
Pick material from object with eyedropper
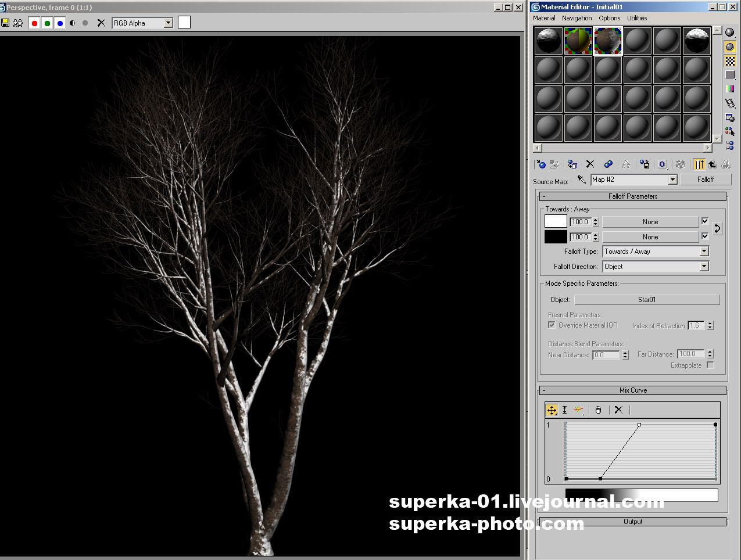pyautogui.click(x=581, y=180)
